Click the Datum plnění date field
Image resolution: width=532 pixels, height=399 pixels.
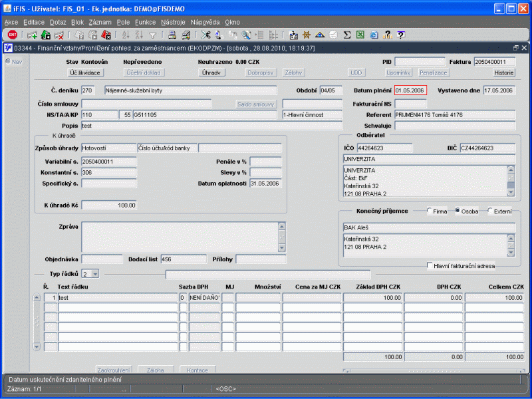click(410, 90)
